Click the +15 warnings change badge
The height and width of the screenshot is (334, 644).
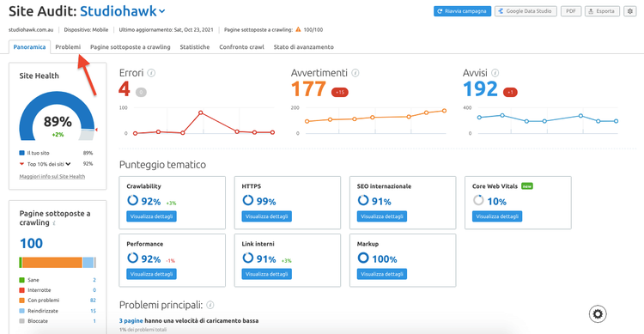click(340, 93)
